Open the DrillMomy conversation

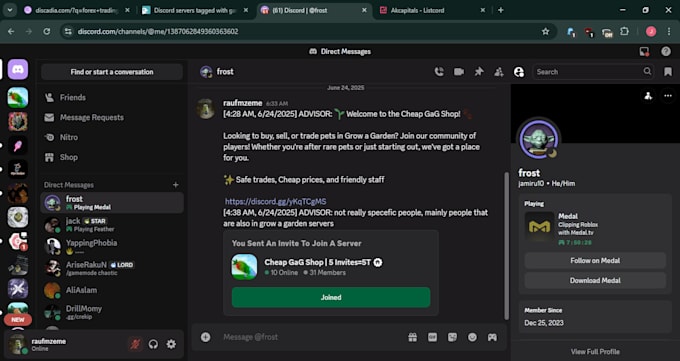pos(112,312)
